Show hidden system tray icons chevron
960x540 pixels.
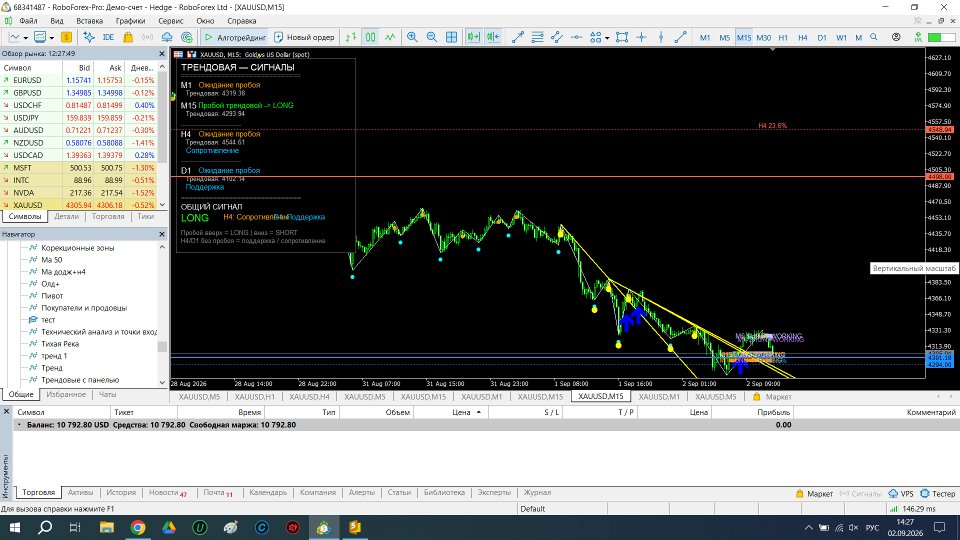[808, 528]
